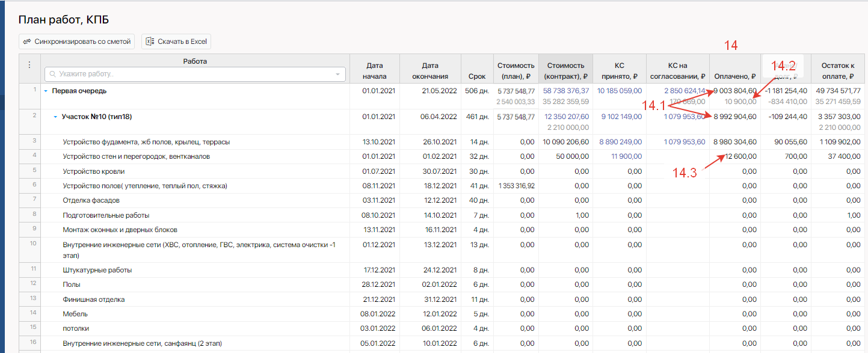This screenshot has width=868, height=353.
Task: Click the Excel icon on download button
Action: coord(150,41)
